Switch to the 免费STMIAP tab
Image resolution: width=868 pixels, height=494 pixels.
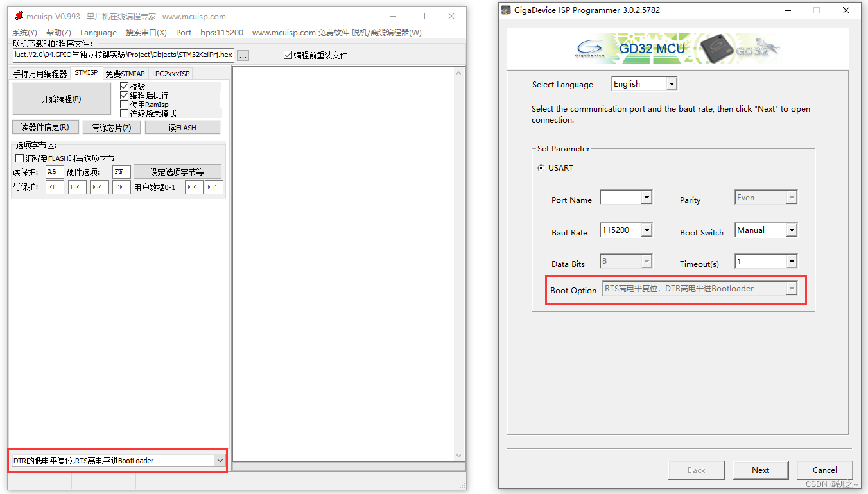click(125, 74)
